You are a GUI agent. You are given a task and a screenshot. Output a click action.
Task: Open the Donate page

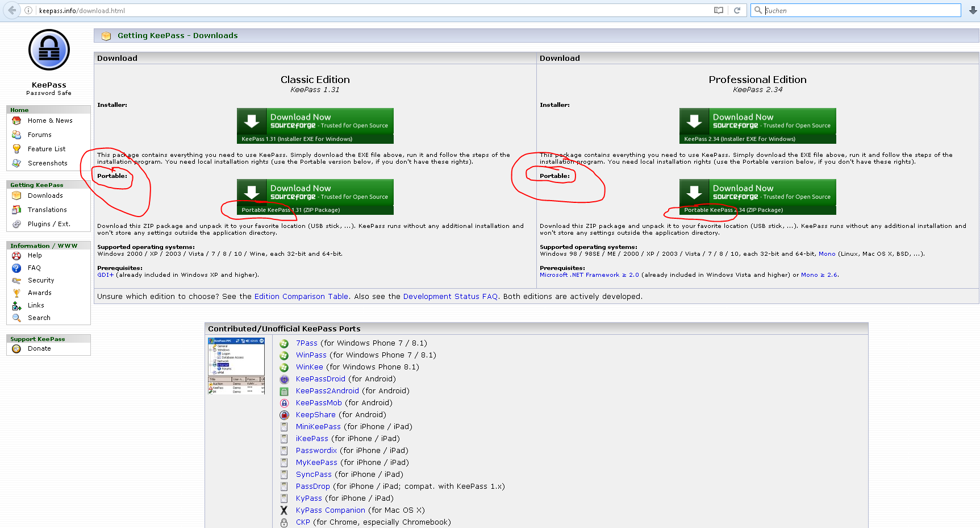[39, 348]
